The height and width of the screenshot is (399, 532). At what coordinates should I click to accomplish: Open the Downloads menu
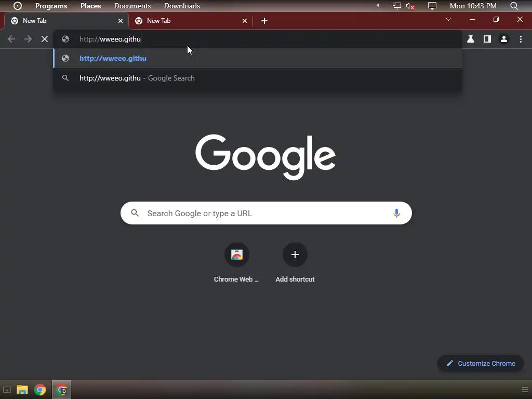pyautogui.click(x=182, y=6)
